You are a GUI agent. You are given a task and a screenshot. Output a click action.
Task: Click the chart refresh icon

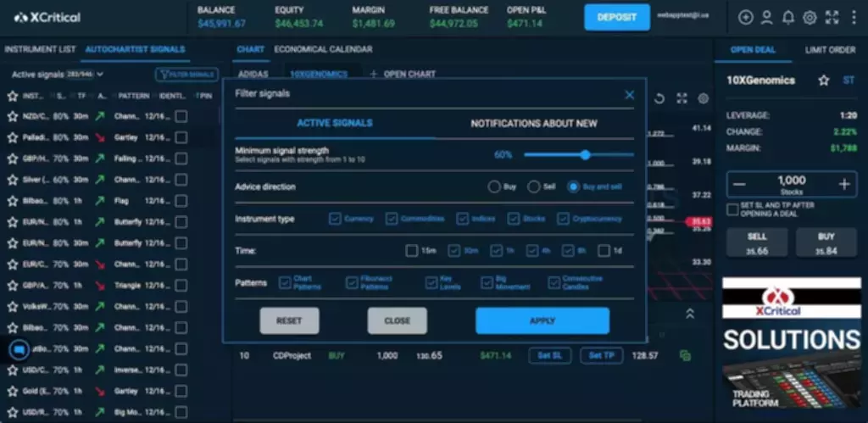[659, 99]
